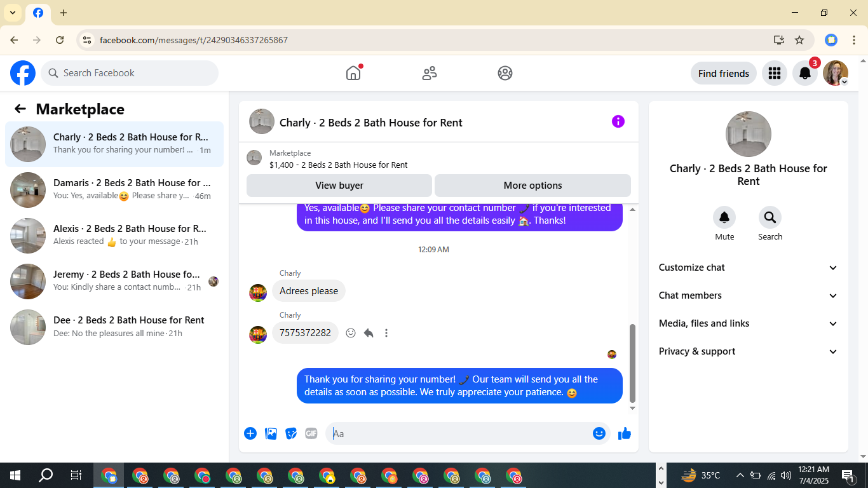868x488 pixels.
Task: Open Windows taskbar search
Action: [x=46, y=475]
